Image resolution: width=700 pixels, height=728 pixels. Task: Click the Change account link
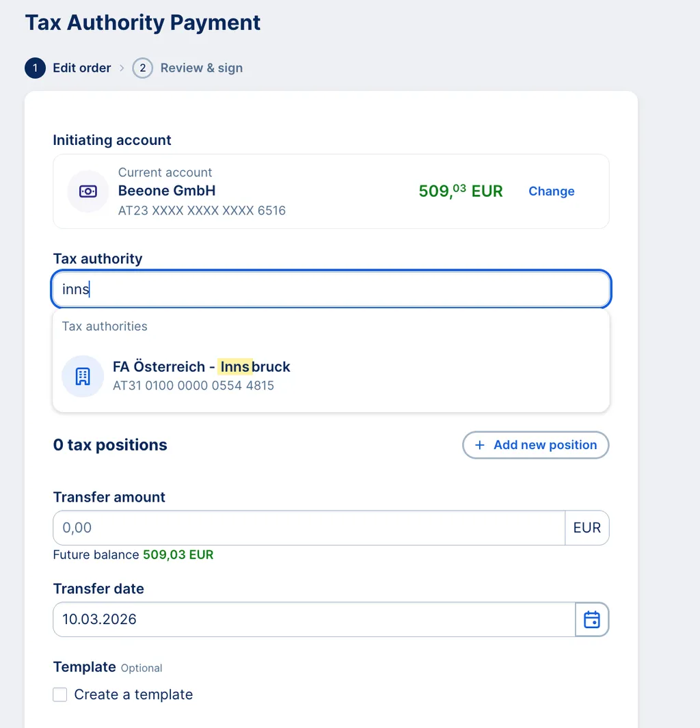click(552, 191)
